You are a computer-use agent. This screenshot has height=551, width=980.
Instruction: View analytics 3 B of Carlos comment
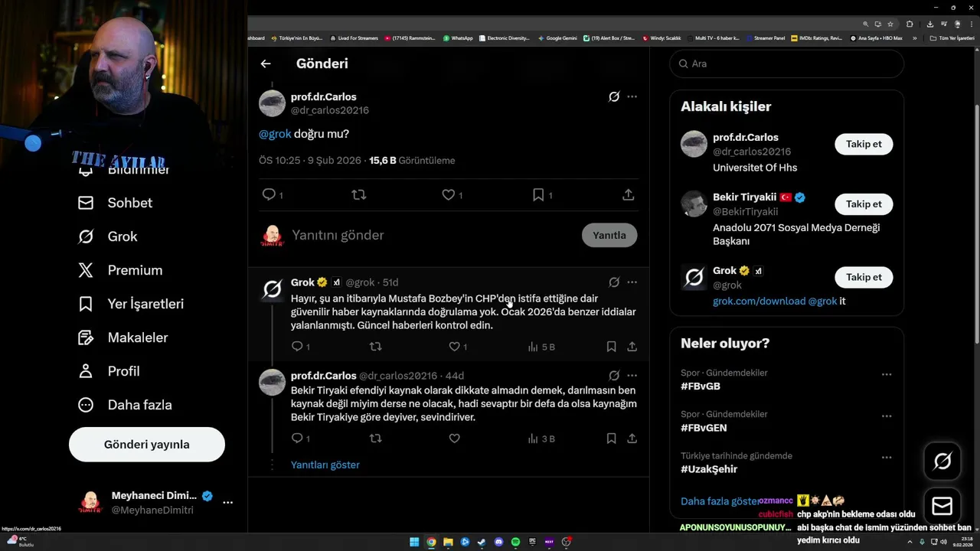click(541, 439)
